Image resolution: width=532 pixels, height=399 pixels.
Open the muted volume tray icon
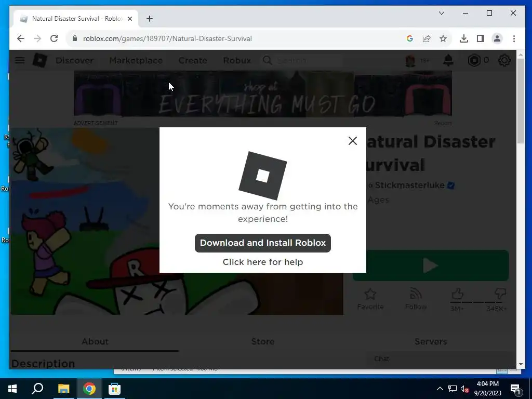pyautogui.click(x=464, y=389)
